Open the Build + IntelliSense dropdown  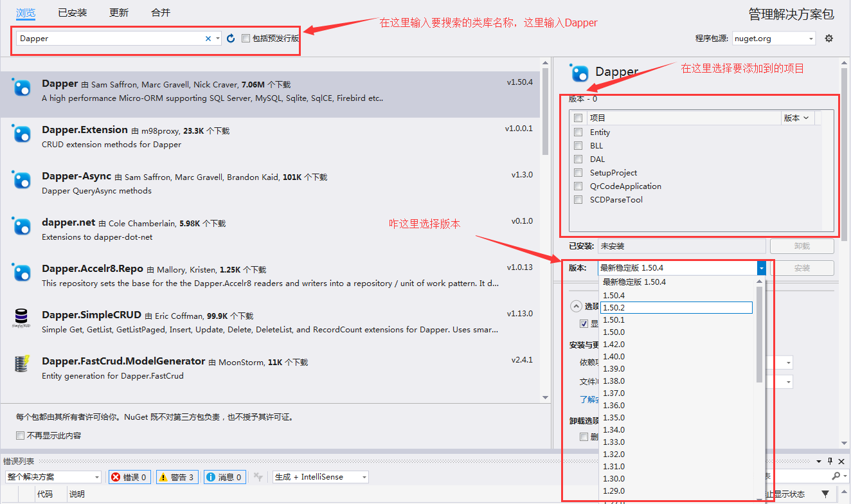(x=320, y=477)
